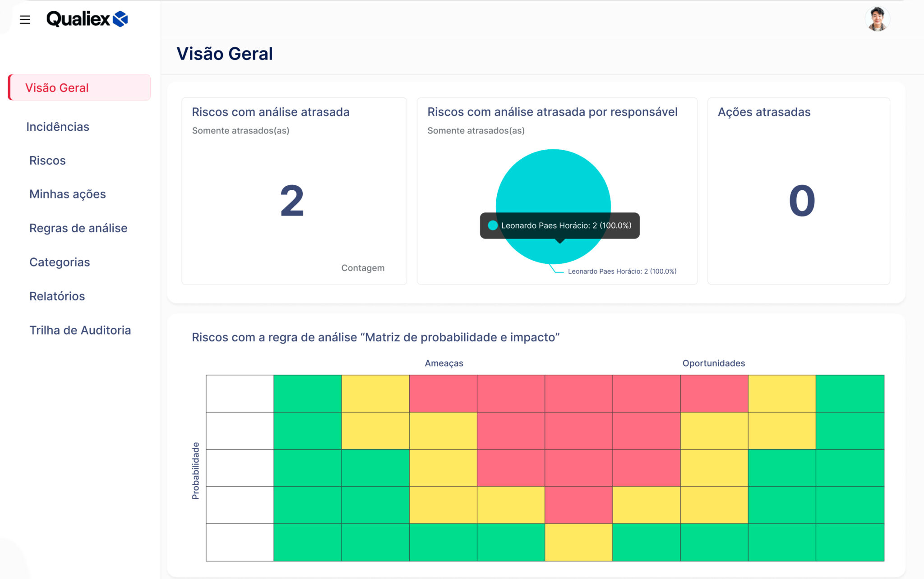Select the Contagem legend label
This screenshot has height=579, width=924.
coord(363,268)
